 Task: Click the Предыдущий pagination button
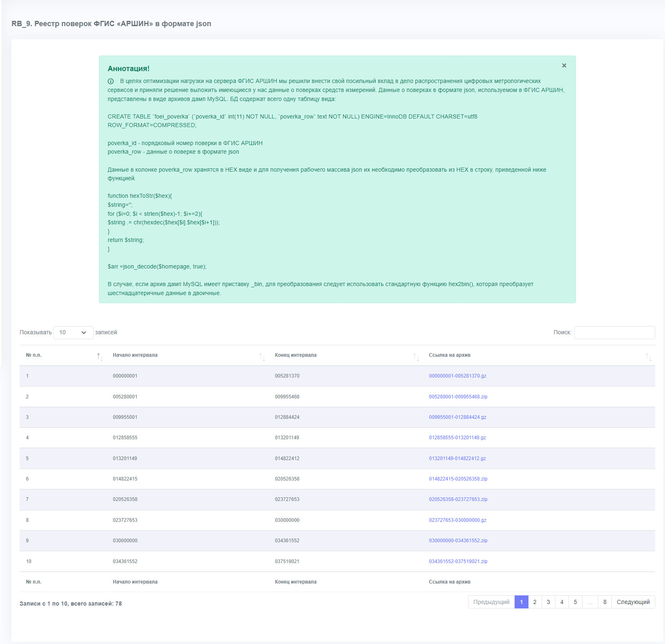491,602
